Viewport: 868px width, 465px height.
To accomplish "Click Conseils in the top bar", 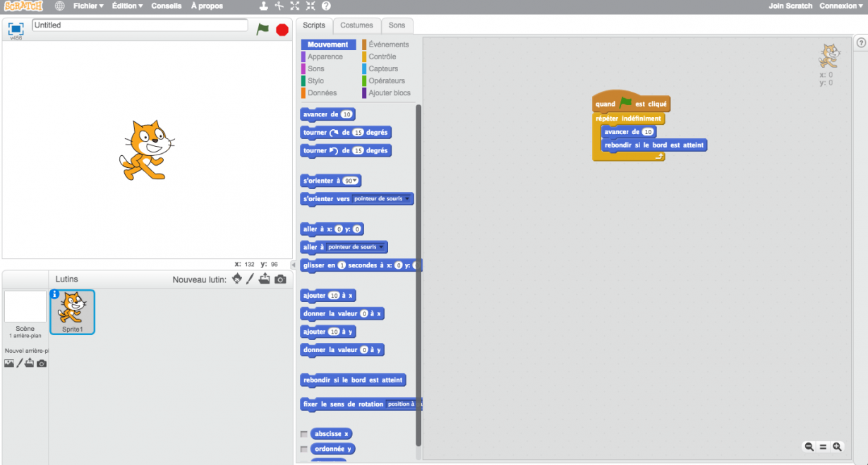I will click(x=167, y=6).
